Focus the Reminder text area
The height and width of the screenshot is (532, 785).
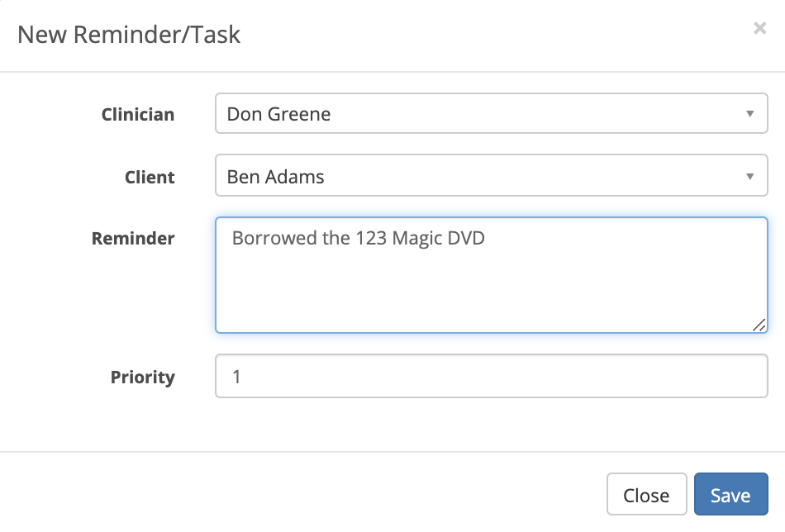(x=491, y=275)
